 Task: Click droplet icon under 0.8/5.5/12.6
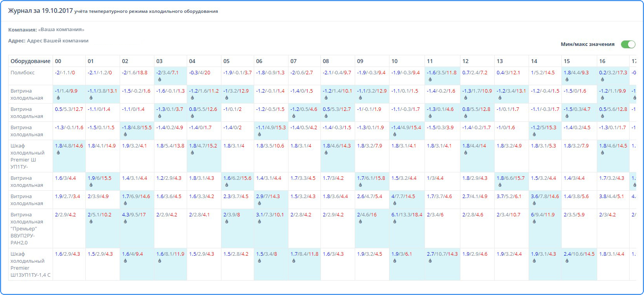coord(192,116)
